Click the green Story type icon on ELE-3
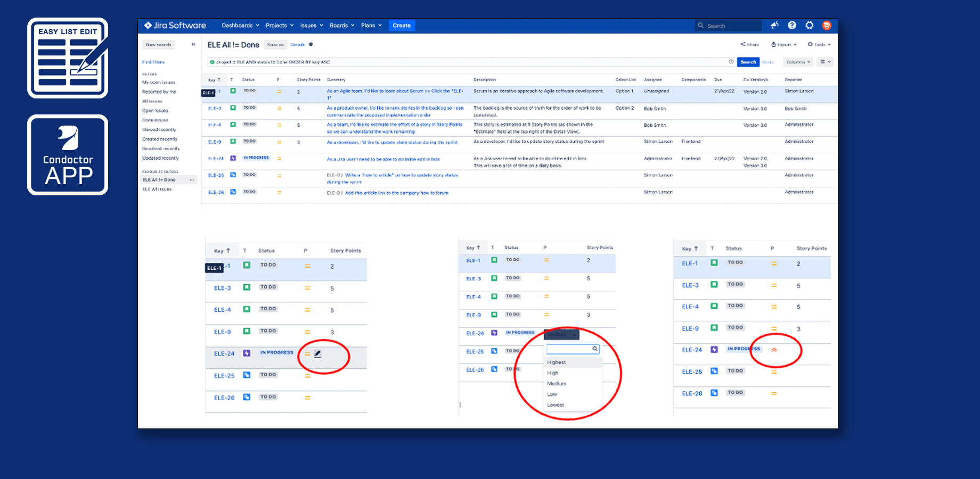Viewport: 980px width, 479px height. (232, 108)
